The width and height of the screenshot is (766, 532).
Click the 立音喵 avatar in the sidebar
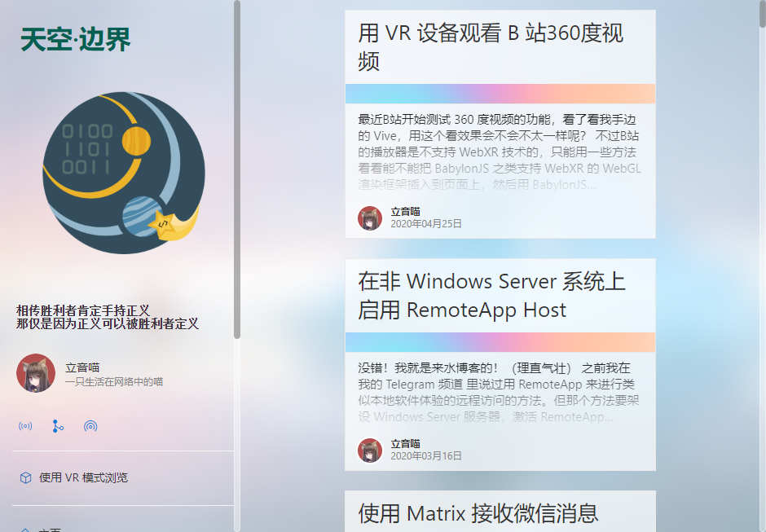36,373
